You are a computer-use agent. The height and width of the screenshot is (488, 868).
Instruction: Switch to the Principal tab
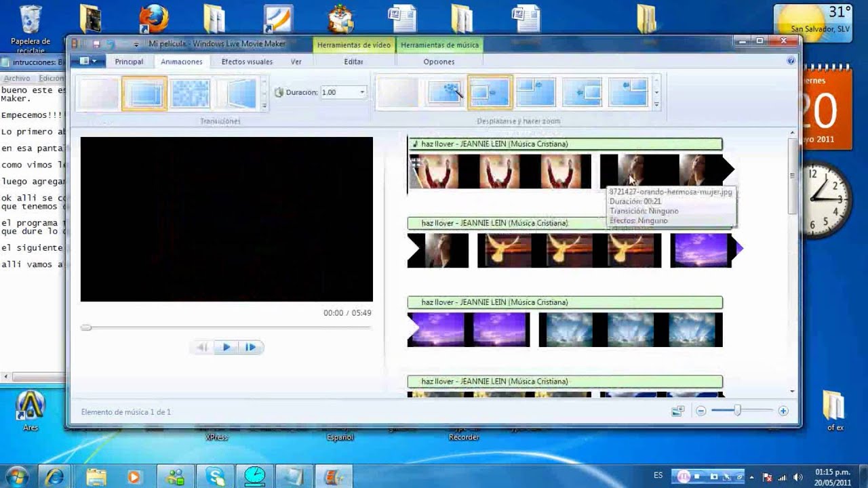(129, 62)
